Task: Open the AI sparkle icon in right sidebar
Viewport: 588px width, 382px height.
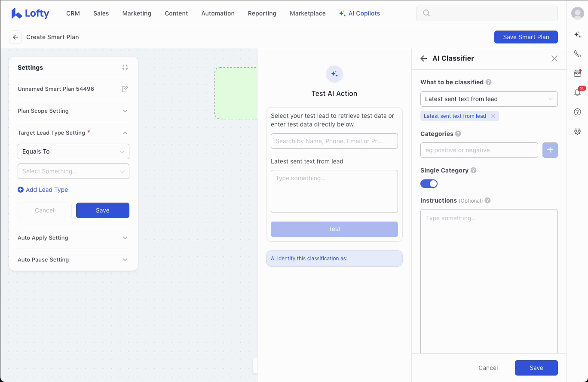Action: click(x=577, y=34)
